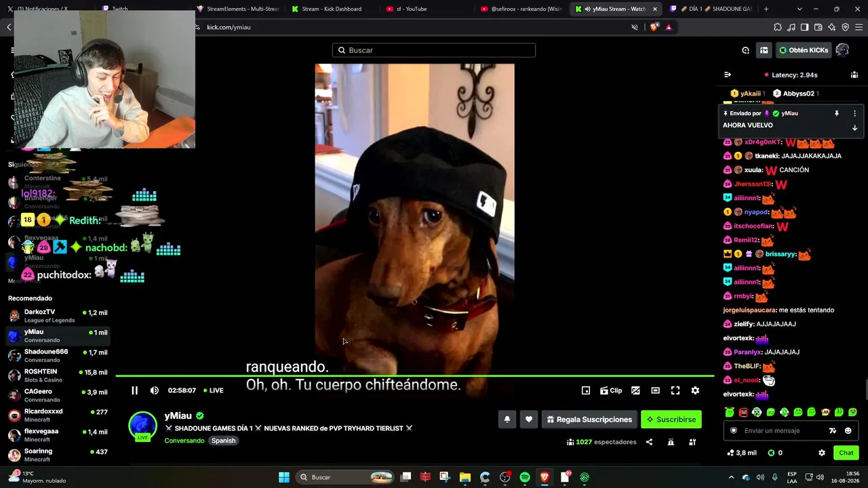The image size is (868, 488).
Task: Open Brave VPN shield icon
Action: point(845,27)
